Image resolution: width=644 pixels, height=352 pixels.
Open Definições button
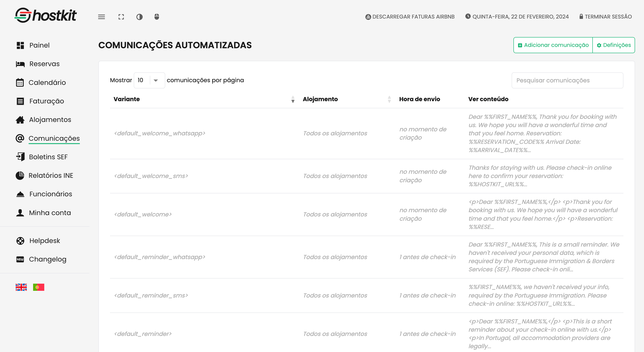pyautogui.click(x=614, y=45)
